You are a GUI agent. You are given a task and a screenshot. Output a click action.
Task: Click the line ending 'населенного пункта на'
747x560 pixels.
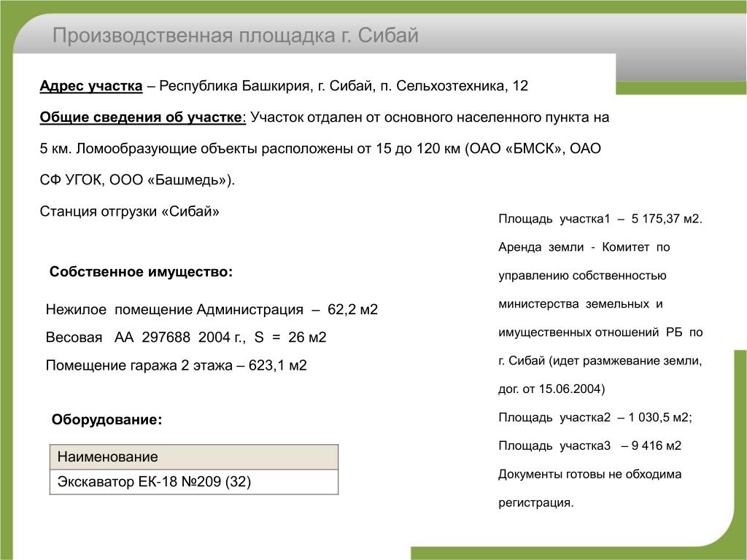click(325, 117)
